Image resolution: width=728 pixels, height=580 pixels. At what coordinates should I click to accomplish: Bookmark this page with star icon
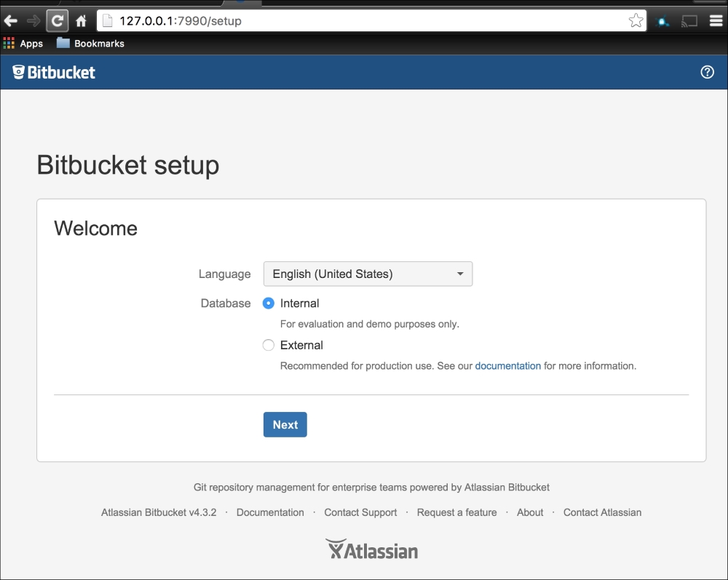click(x=636, y=21)
